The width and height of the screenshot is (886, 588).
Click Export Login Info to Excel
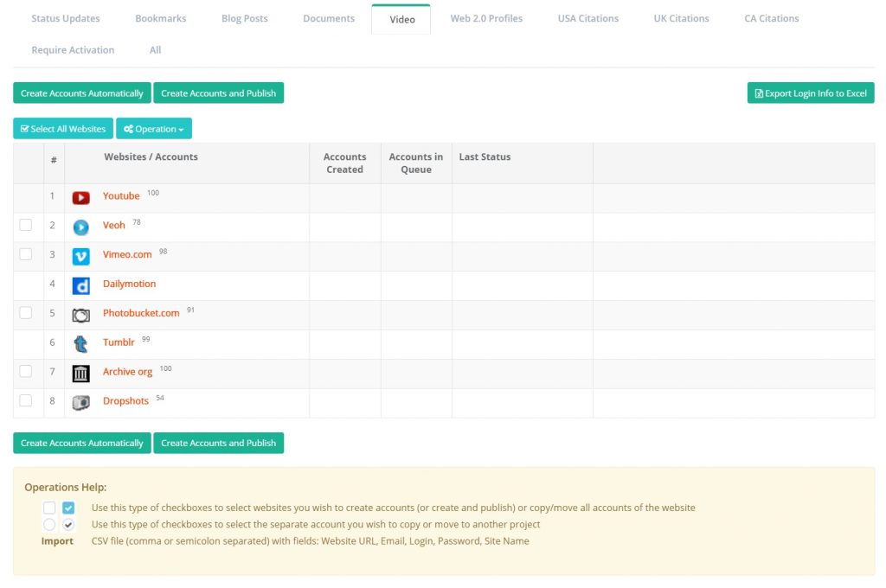(x=811, y=93)
